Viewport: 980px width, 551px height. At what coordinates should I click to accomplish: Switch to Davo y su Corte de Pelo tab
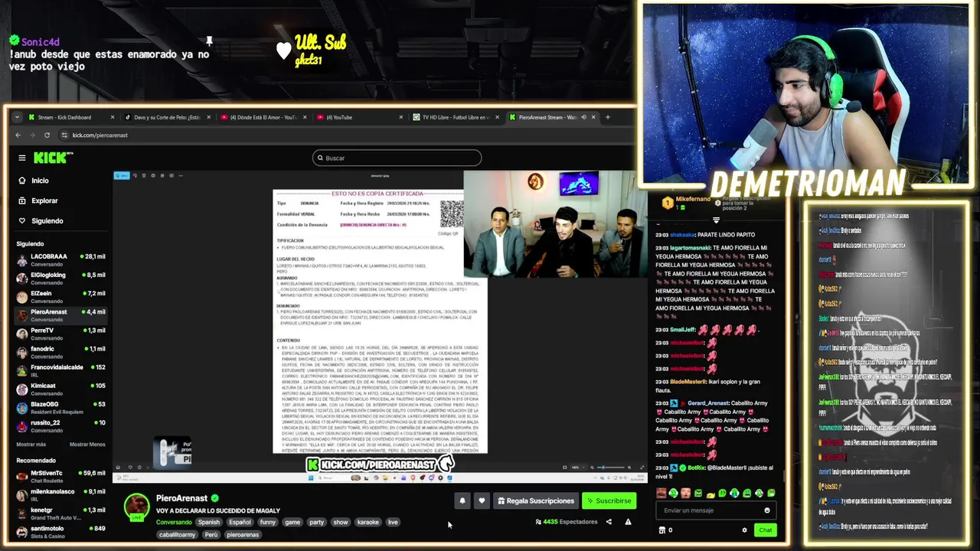pos(167,117)
